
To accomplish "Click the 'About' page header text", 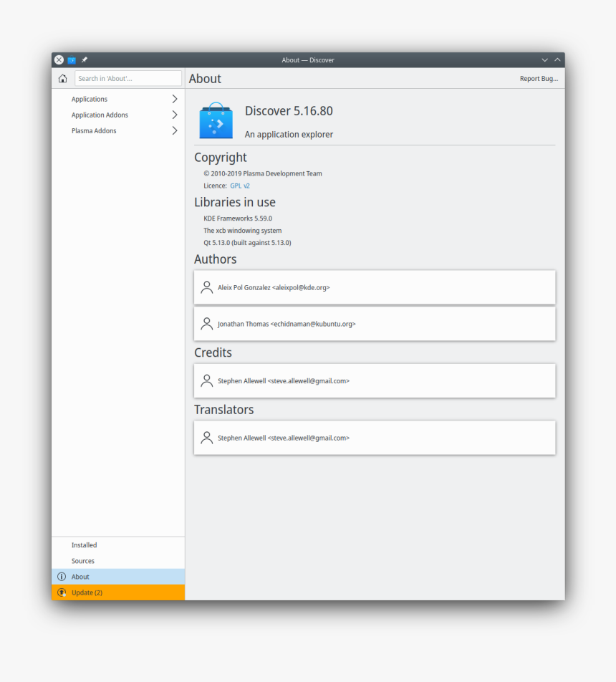I will pos(205,79).
